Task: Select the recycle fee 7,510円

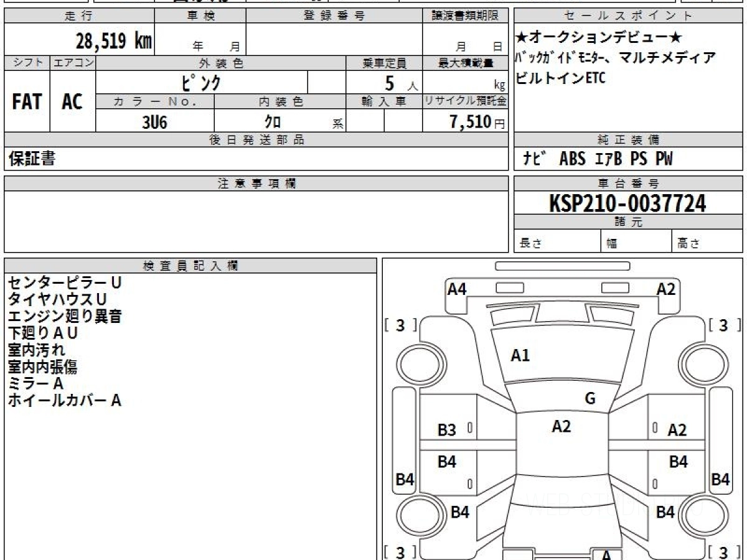Action: 477,122
